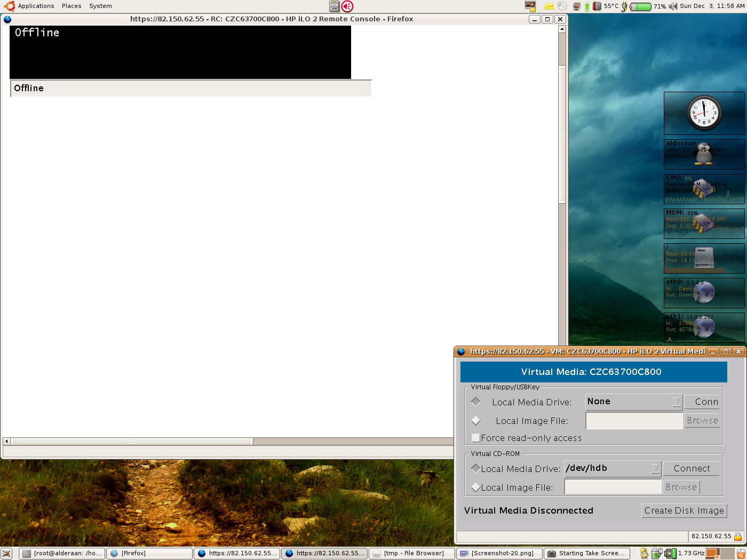The image size is (747, 560).
Task: Click the lock screen icon in top panel
Action: point(530,6)
